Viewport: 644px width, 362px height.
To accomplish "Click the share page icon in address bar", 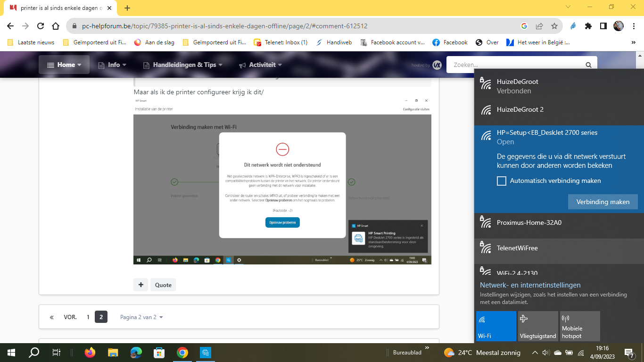I will 539,26.
